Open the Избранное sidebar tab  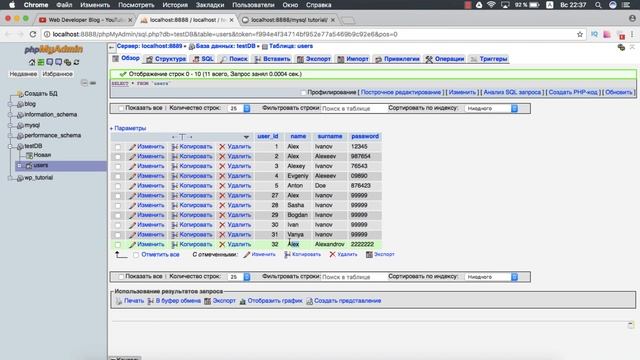58,74
